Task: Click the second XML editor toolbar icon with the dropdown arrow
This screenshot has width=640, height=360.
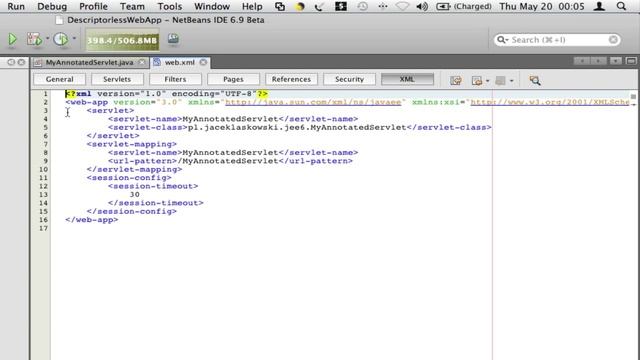Action: [x=477, y=80]
